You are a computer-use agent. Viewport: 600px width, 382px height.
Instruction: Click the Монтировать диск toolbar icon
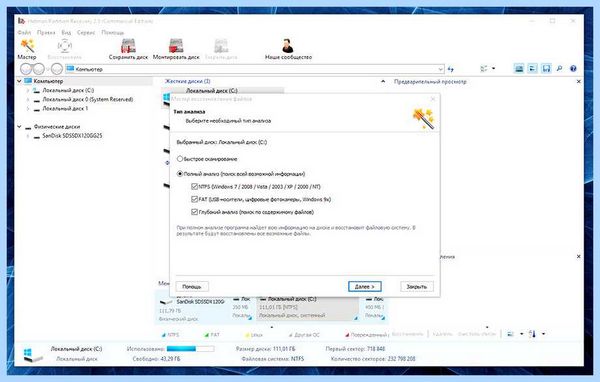pyautogui.click(x=176, y=46)
